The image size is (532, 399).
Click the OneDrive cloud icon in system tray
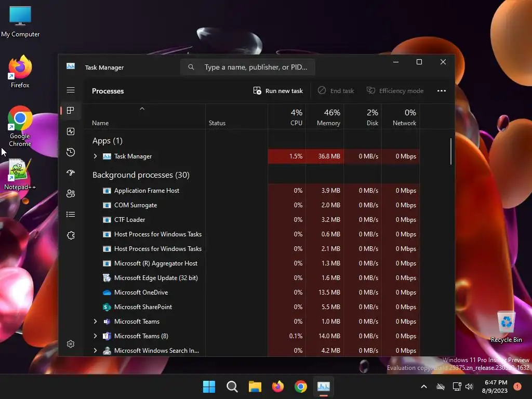(x=441, y=387)
